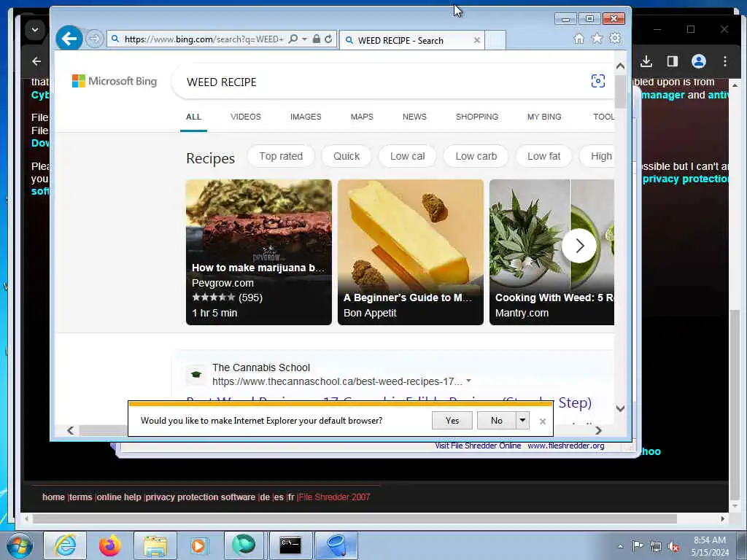Screen dimensions: 747x560
Task: Click the terms footer link
Action: point(80,497)
